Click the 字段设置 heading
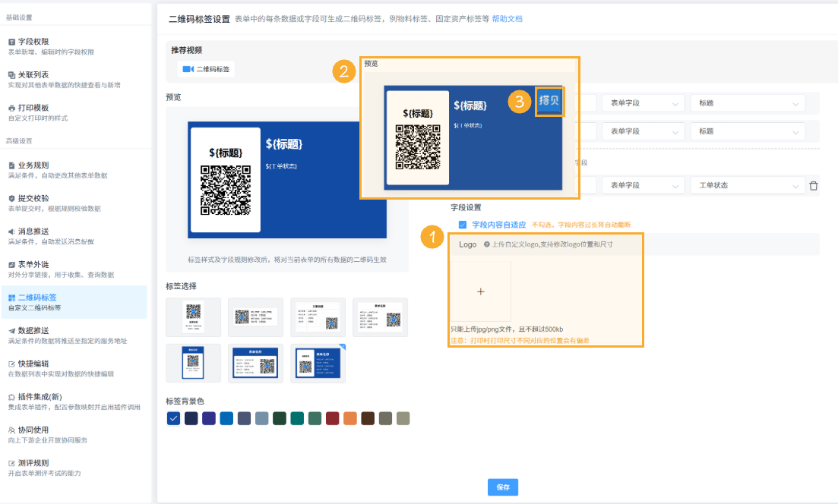The width and height of the screenshot is (838, 504). (466, 207)
